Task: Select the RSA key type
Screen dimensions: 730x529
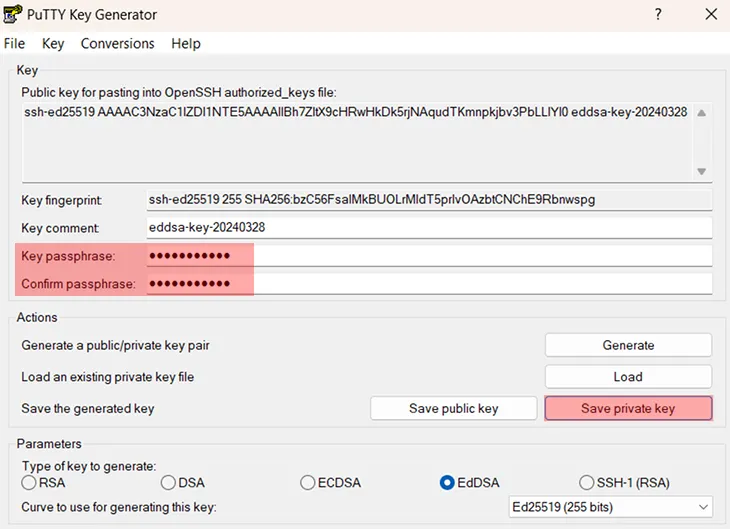Action: pyautogui.click(x=29, y=483)
